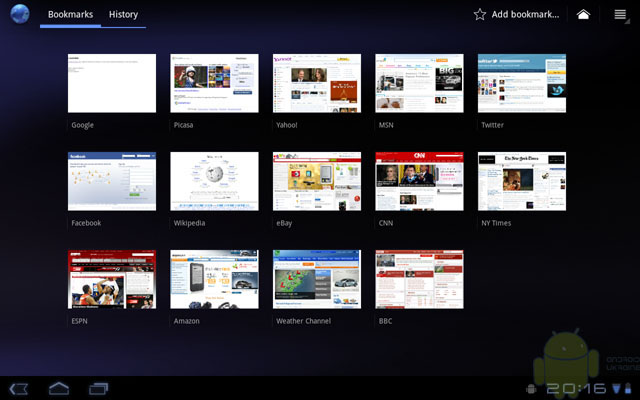Click the "Weather Channel" bookmark label
The height and width of the screenshot is (400, 640).
coord(303,321)
